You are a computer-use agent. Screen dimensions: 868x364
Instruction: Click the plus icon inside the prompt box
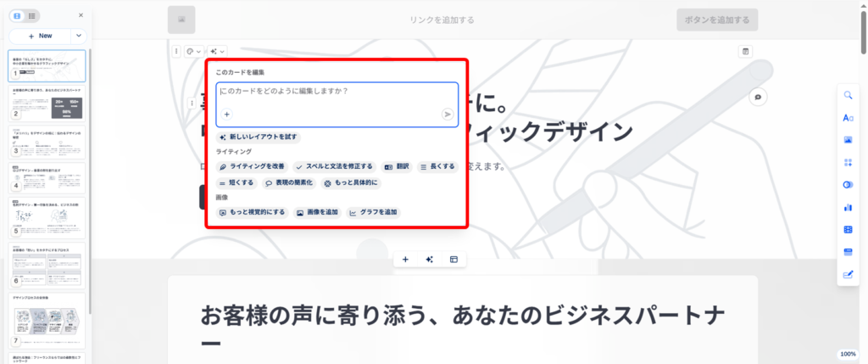[227, 114]
